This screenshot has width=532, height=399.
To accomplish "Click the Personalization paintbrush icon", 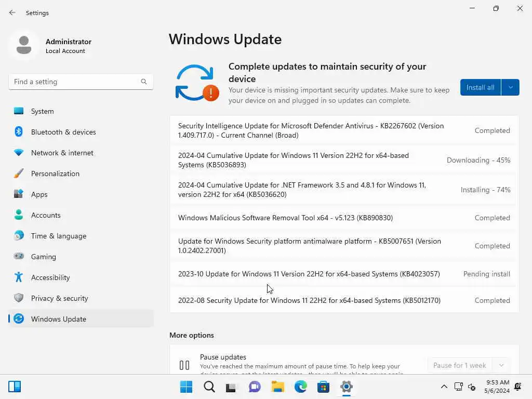I will pos(19,174).
